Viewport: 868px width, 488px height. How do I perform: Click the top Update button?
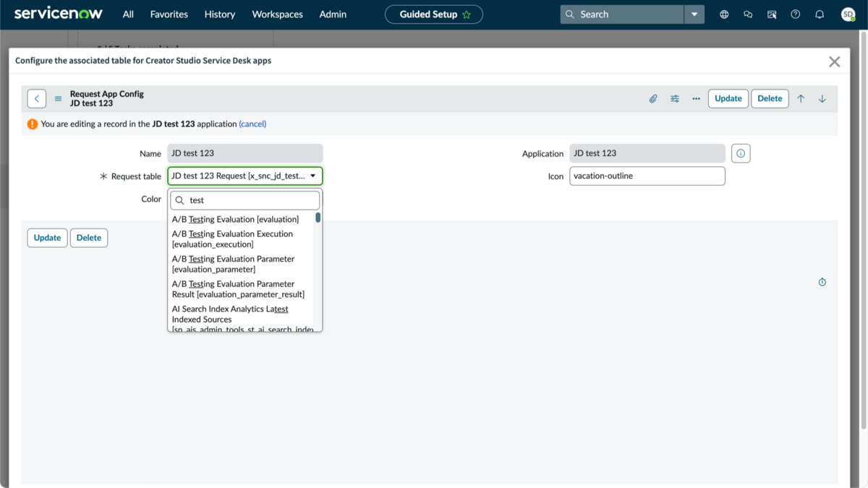point(728,98)
